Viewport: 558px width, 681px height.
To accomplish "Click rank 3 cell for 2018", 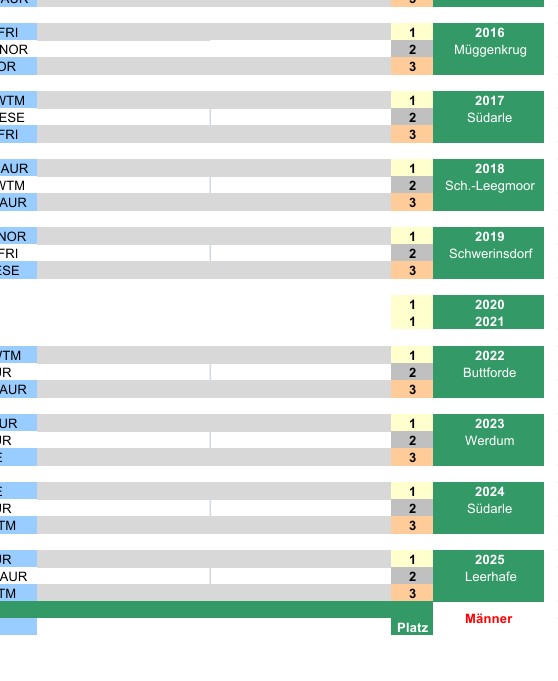I will click(412, 202).
